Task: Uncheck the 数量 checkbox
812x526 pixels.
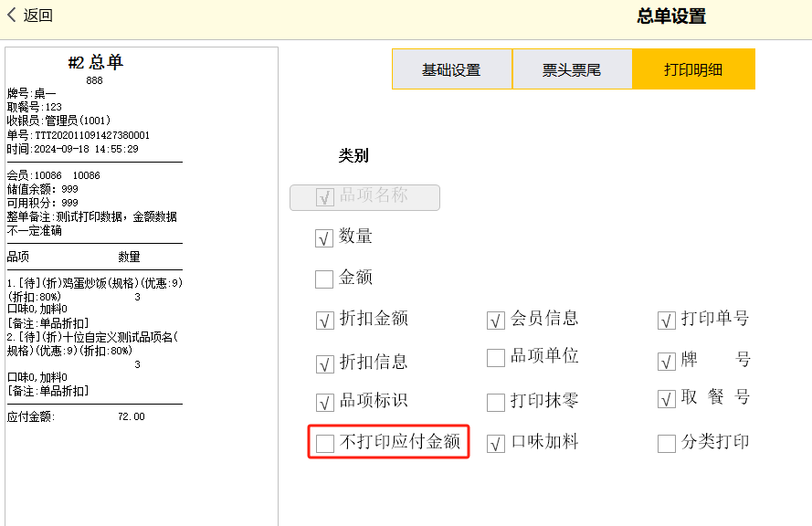Action: tap(324, 238)
